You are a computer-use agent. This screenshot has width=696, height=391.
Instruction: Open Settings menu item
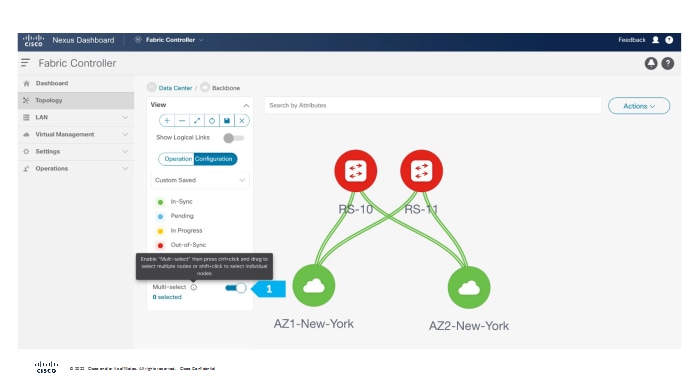pos(76,151)
